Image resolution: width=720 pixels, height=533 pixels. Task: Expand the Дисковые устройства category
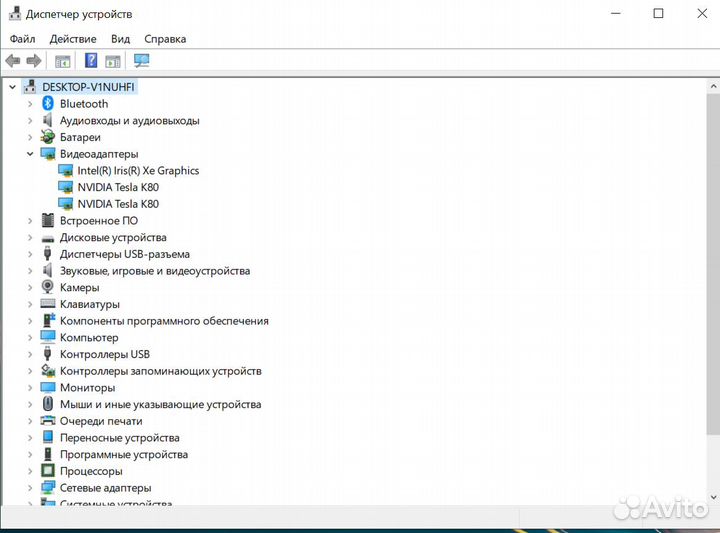30,238
